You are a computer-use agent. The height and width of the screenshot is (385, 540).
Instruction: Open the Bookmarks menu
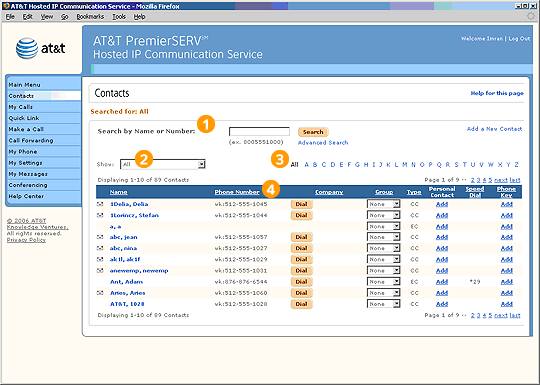(90, 17)
